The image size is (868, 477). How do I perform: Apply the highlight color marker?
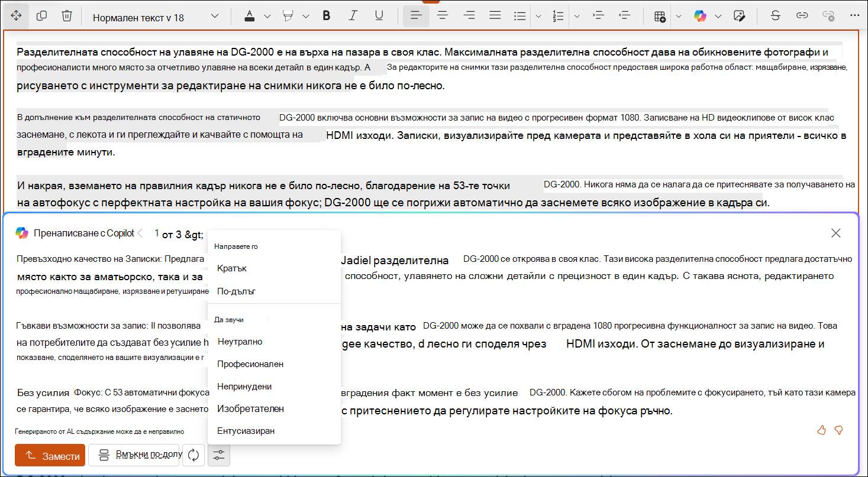tap(289, 16)
